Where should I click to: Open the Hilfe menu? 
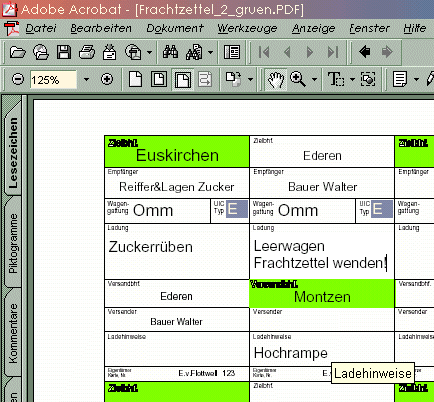click(x=415, y=28)
